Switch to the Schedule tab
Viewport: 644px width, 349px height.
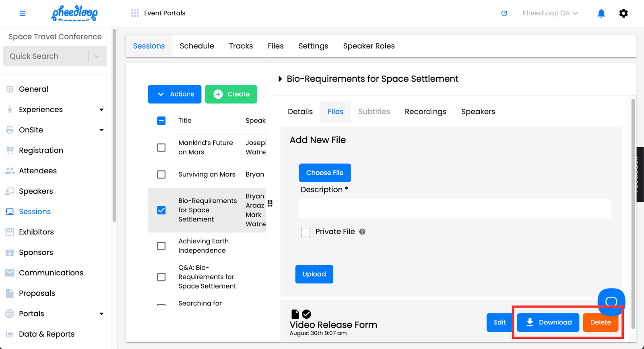(197, 46)
